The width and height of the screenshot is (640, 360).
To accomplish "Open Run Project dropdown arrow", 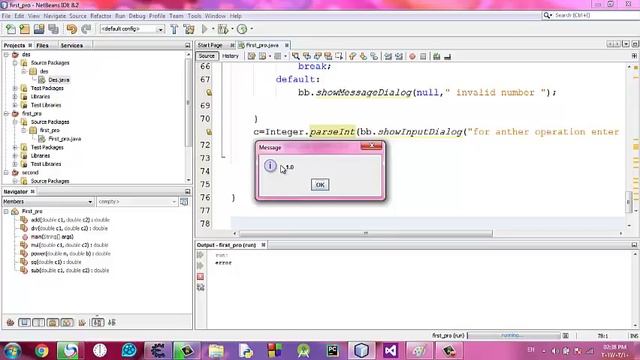I will [x=213, y=29].
